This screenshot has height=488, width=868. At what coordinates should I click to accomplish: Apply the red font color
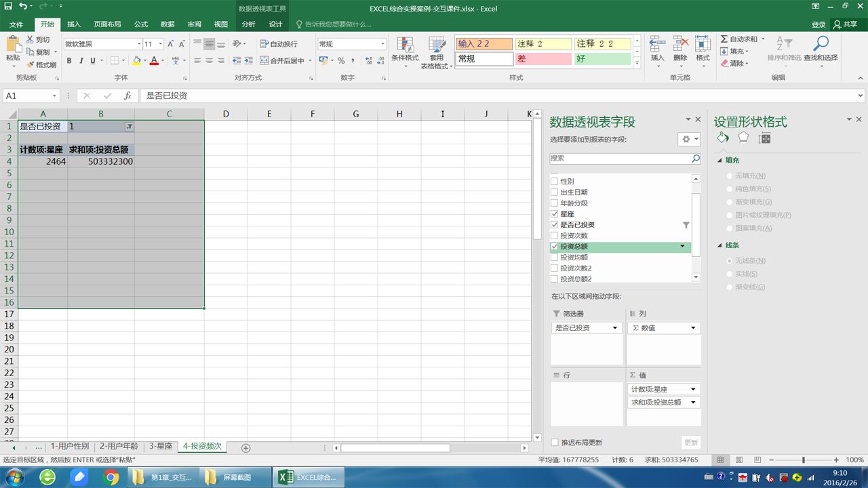(x=154, y=61)
